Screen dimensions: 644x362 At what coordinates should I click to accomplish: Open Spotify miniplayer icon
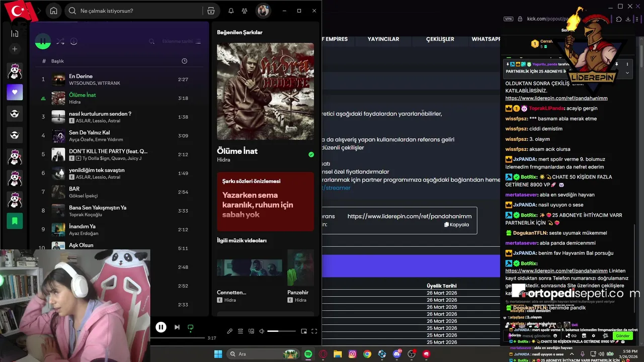[303, 331]
